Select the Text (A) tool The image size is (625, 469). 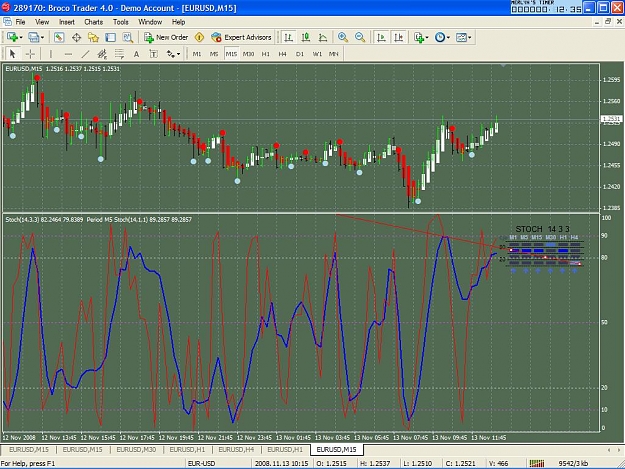pyautogui.click(x=136, y=54)
